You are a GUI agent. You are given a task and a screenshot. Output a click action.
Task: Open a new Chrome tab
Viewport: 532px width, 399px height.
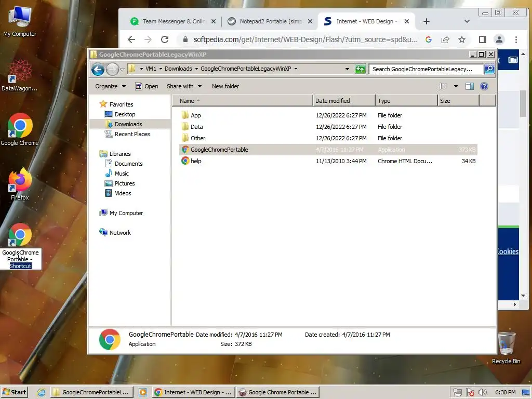427,21
